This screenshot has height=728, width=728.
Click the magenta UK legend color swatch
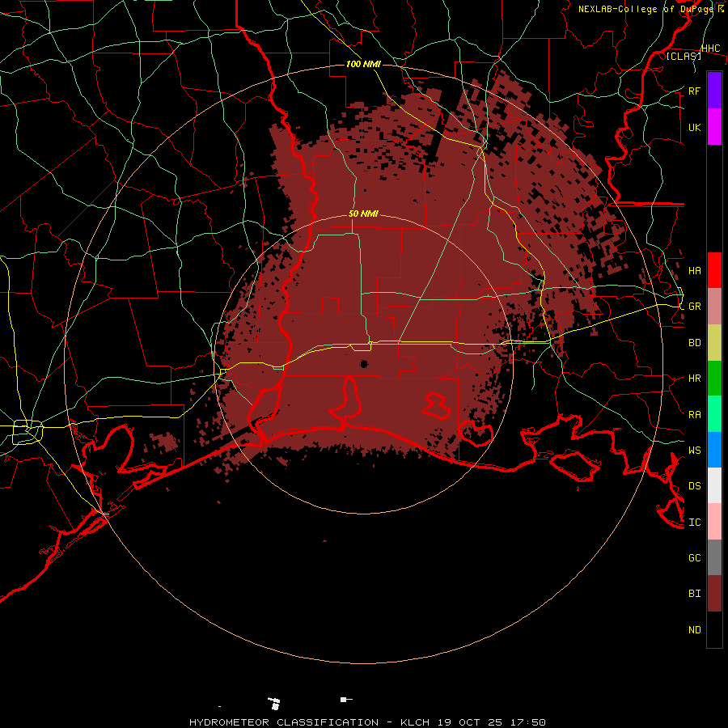pyautogui.click(x=714, y=127)
